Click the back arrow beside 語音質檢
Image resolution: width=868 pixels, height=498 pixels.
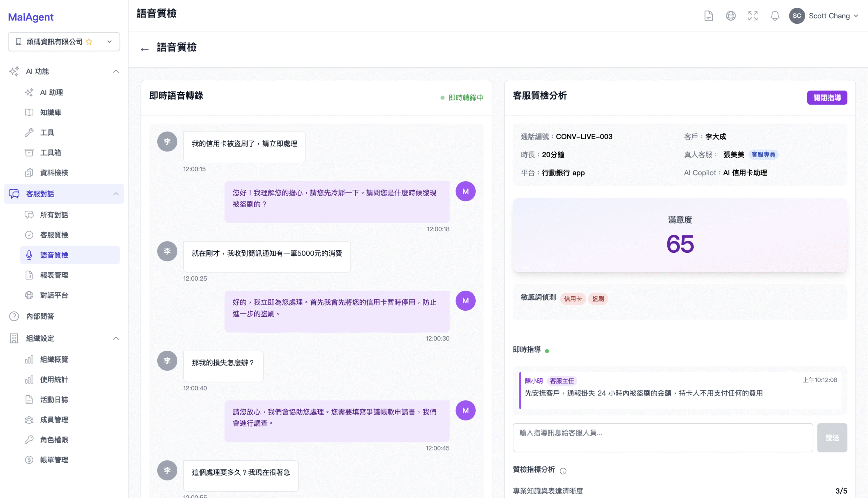[144, 49]
